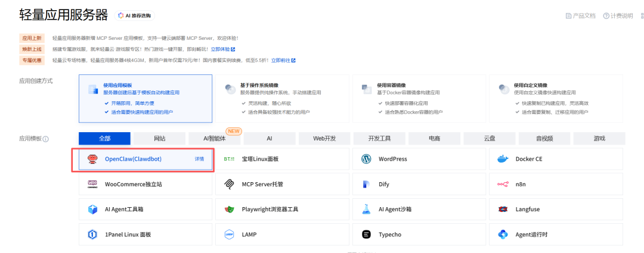Click the OpenClaw(Clawdbot) red icon

pyautogui.click(x=92, y=159)
